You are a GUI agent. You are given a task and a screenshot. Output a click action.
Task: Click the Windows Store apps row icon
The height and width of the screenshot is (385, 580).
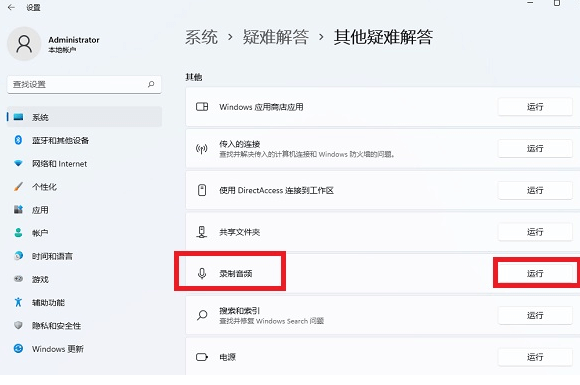(x=202, y=107)
